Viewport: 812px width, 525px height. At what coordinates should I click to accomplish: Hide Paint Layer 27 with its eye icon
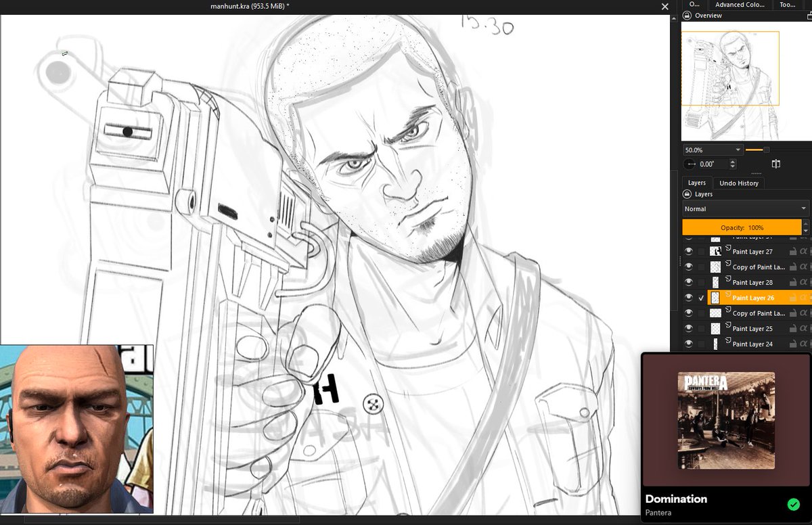[689, 252]
